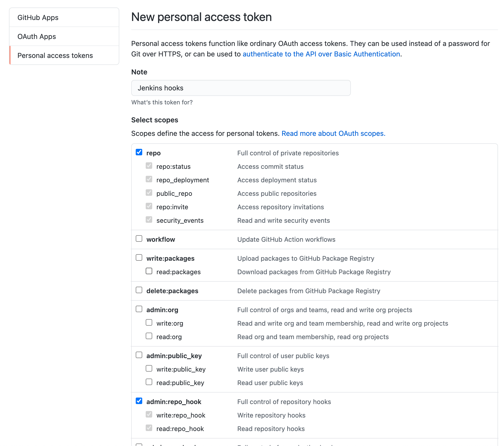Uncheck the admin:repo_hook scope
Viewport: 504px width, 446px height.
click(139, 401)
